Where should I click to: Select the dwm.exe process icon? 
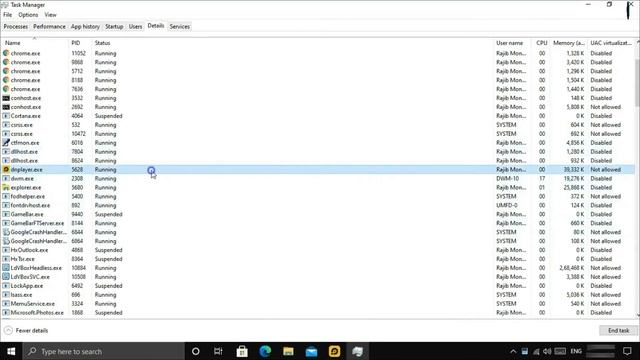coord(6,178)
